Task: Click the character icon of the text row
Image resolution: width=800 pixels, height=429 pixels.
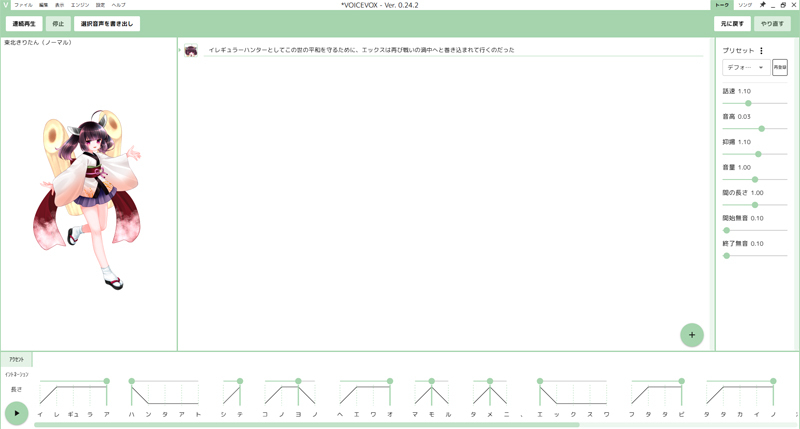Action: pos(191,50)
